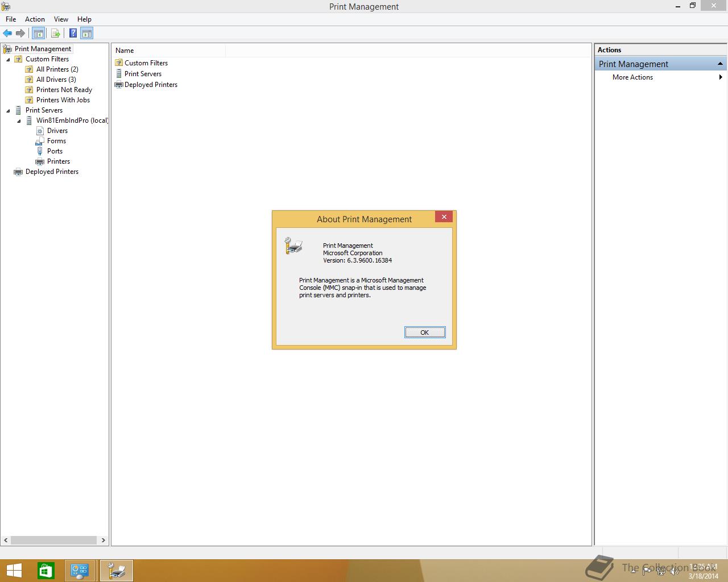Click the Deployed Printers icon in list pane

[119, 85]
